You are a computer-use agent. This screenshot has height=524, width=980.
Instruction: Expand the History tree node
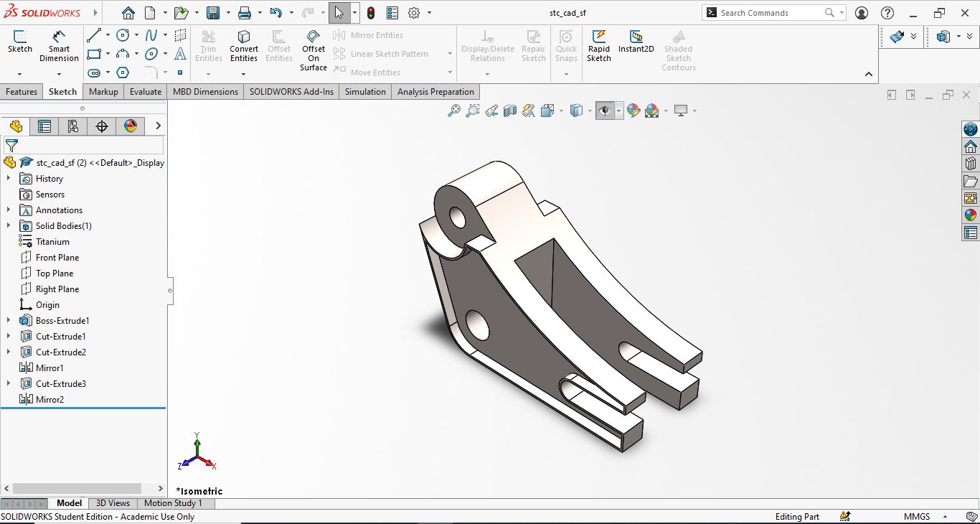pos(9,179)
